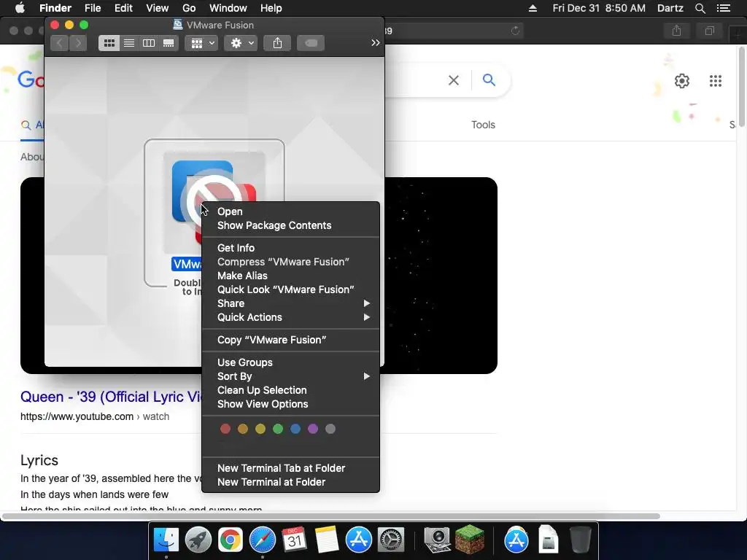Open Safari from the Dock

tap(262, 540)
